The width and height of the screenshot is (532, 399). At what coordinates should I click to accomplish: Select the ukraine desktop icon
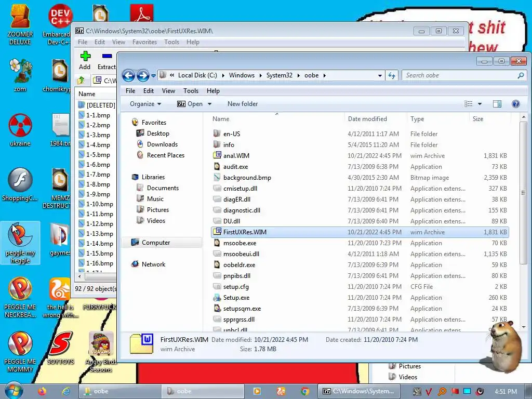coord(20,130)
